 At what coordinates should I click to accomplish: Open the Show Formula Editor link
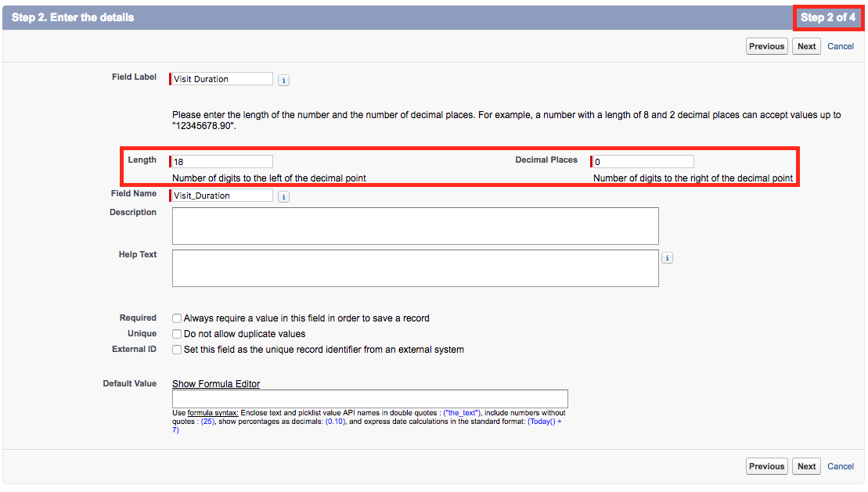coord(216,384)
